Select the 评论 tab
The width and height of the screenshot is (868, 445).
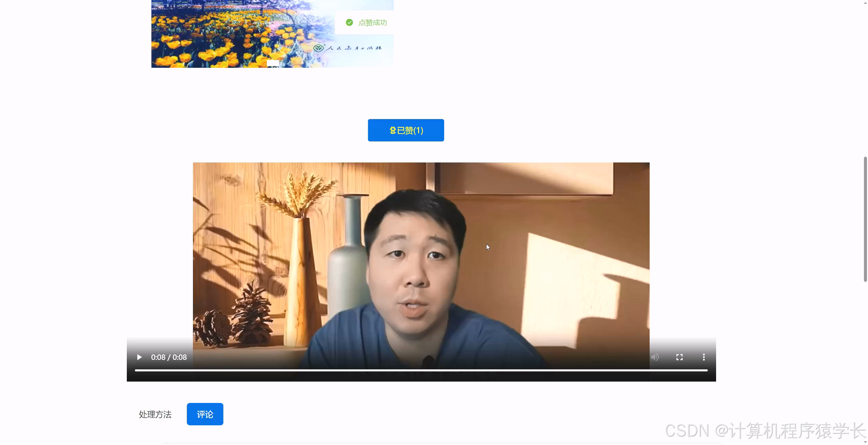tap(205, 414)
